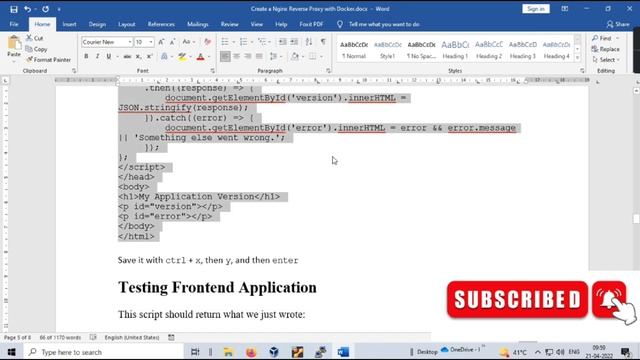Open the multilevel list dropdown
The height and width of the screenshot is (360, 640).
[x=270, y=42]
